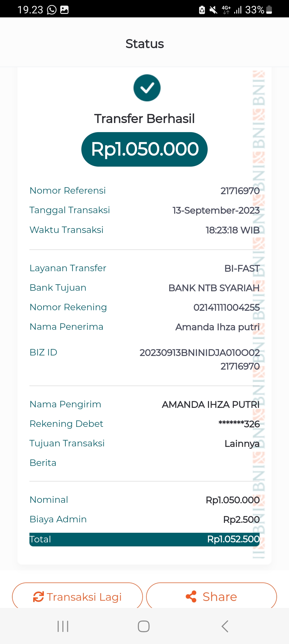Tap the 4G signal strength icon
Viewport: 289px width, 644px height.
click(232, 10)
